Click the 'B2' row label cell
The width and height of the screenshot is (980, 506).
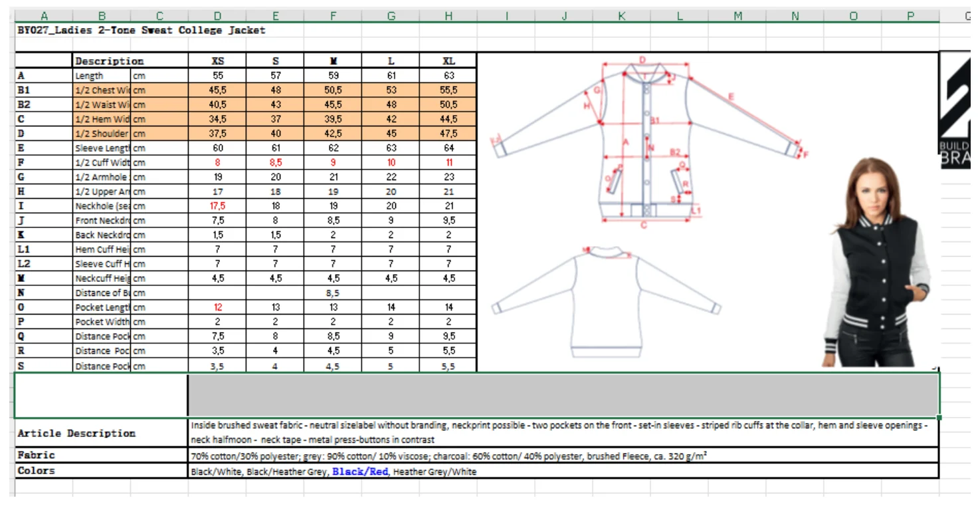tap(44, 104)
